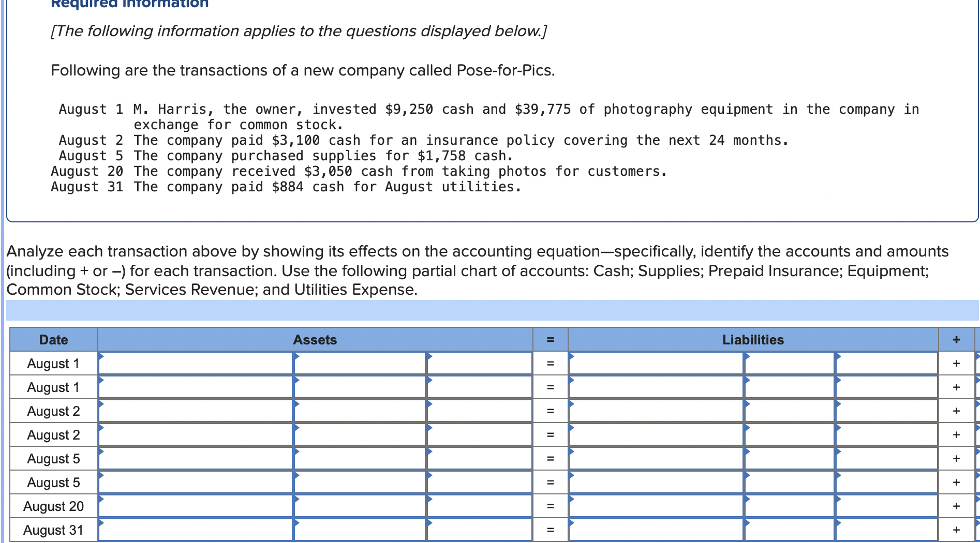Image resolution: width=980 pixels, height=543 pixels.
Task: Select the middle liabilities cell in August 31 row
Action: (789, 530)
